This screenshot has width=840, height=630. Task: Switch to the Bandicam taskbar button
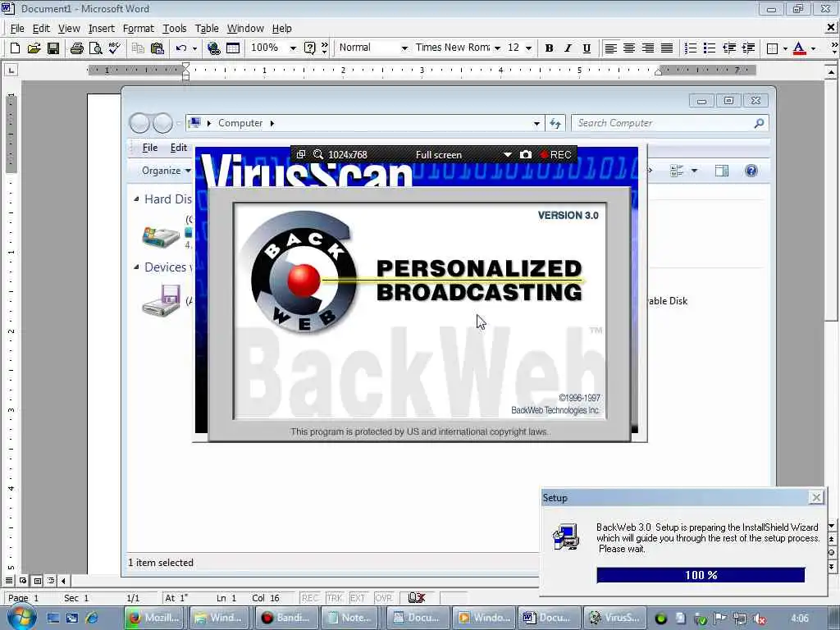[x=288, y=618]
